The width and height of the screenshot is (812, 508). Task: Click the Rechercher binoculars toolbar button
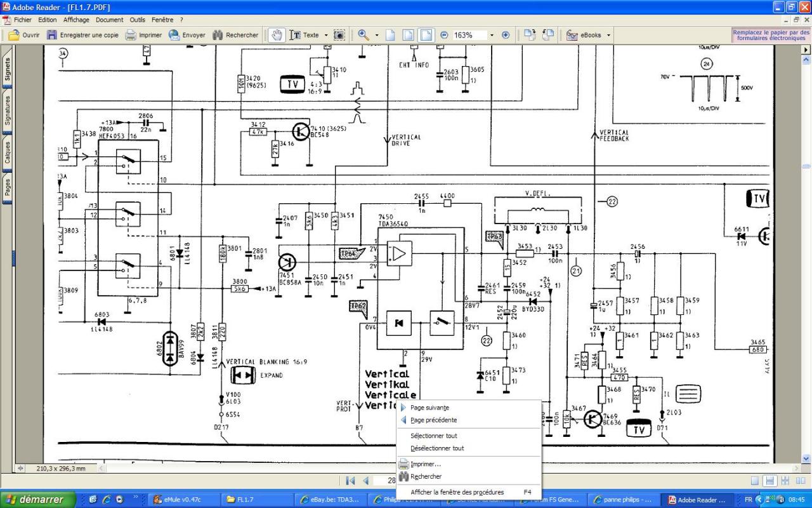235,35
